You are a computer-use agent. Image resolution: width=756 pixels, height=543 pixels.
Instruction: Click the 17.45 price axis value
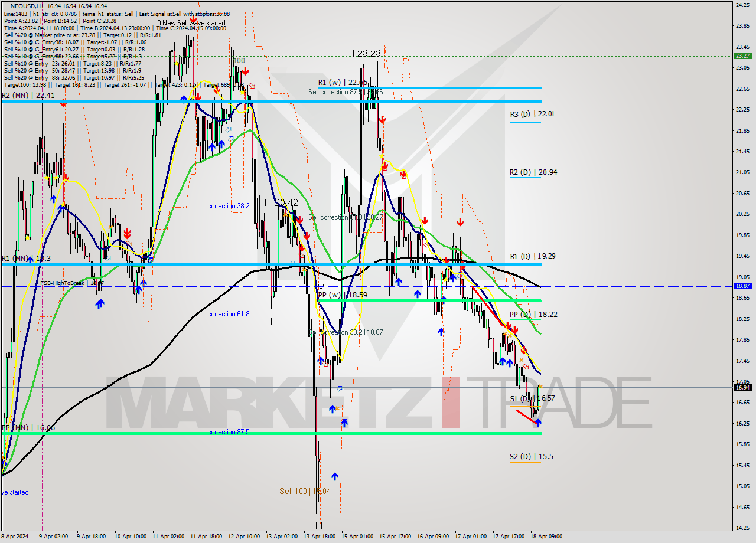(x=742, y=361)
